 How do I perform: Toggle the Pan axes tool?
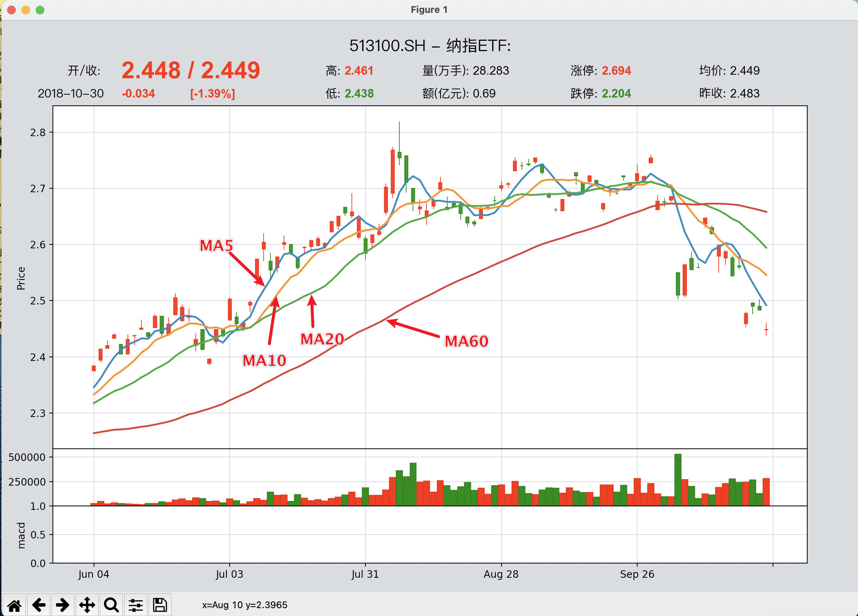[87, 605]
